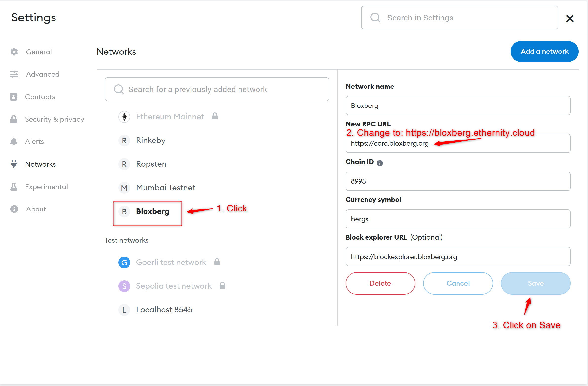Screen dimensions: 588x386
Task: Open the Networks settings tab
Action: [40, 164]
